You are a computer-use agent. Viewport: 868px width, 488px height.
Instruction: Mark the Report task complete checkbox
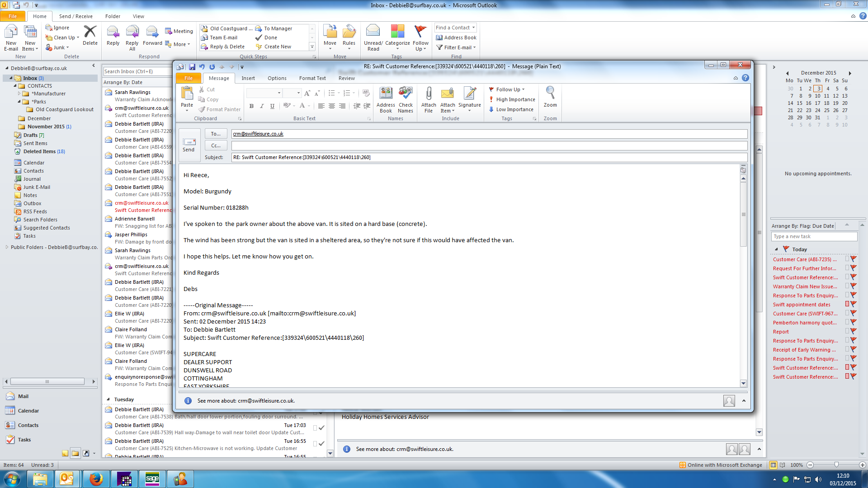pyautogui.click(x=847, y=331)
